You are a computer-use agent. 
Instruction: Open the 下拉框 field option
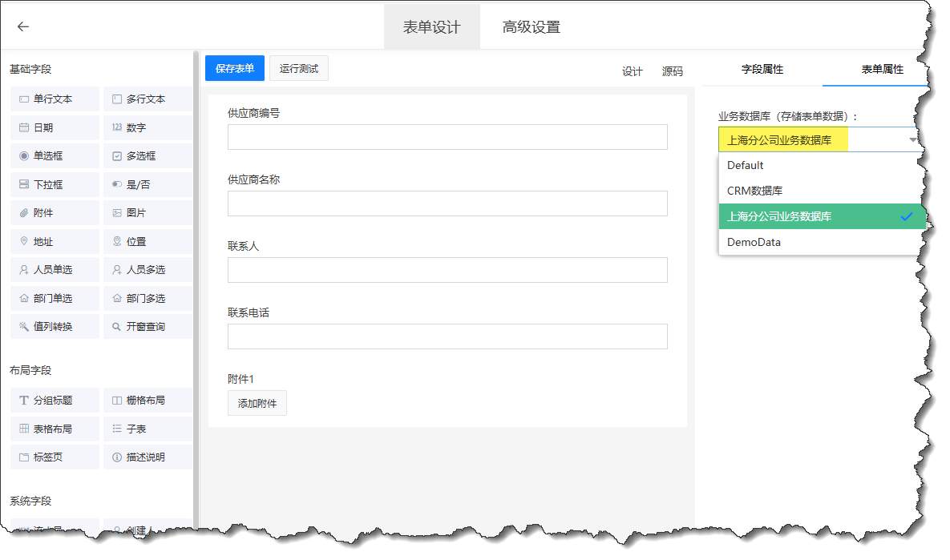[x=54, y=183]
